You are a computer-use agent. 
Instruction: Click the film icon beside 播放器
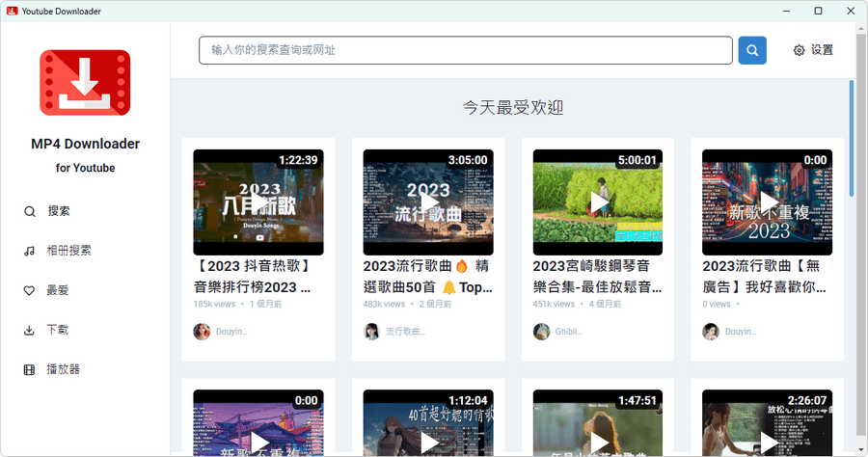pyautogui.click(x=29, y=369)
